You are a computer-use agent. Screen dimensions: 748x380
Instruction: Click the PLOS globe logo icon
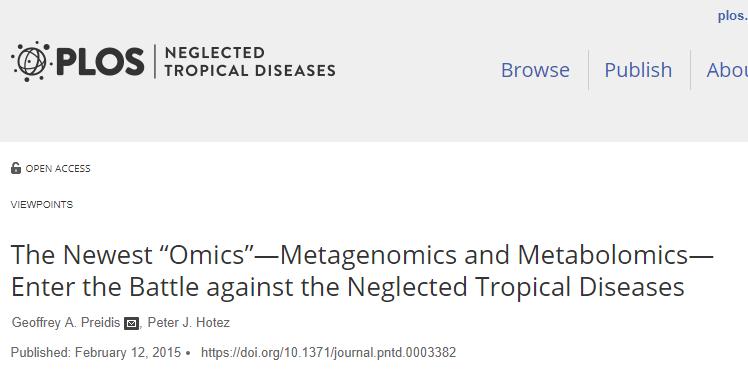(x=31, y=62)
